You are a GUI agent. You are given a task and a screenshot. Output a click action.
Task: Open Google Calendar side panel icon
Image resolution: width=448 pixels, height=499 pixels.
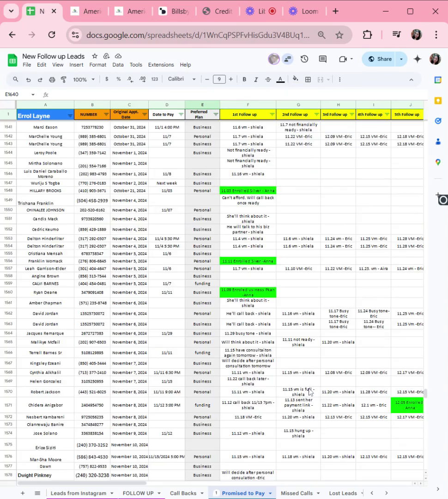pyautogui.click(x=438, y=80)
